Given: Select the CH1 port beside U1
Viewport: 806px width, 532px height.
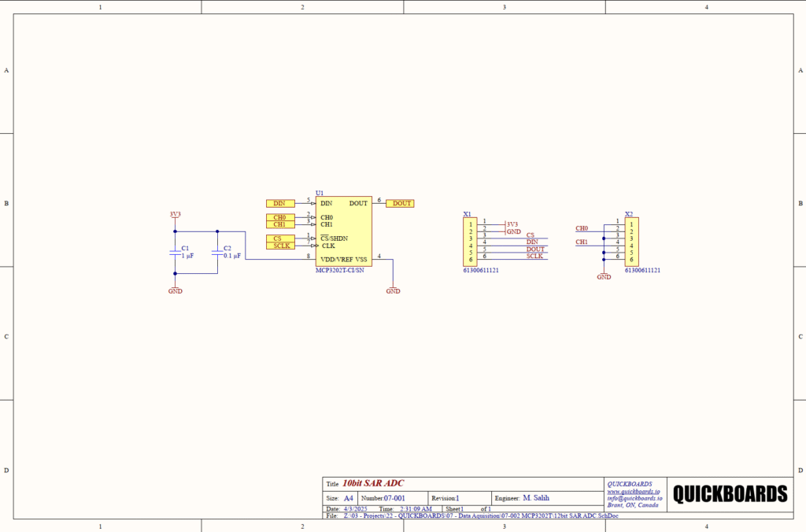Looking at the screenshot, I should point(280,224).
